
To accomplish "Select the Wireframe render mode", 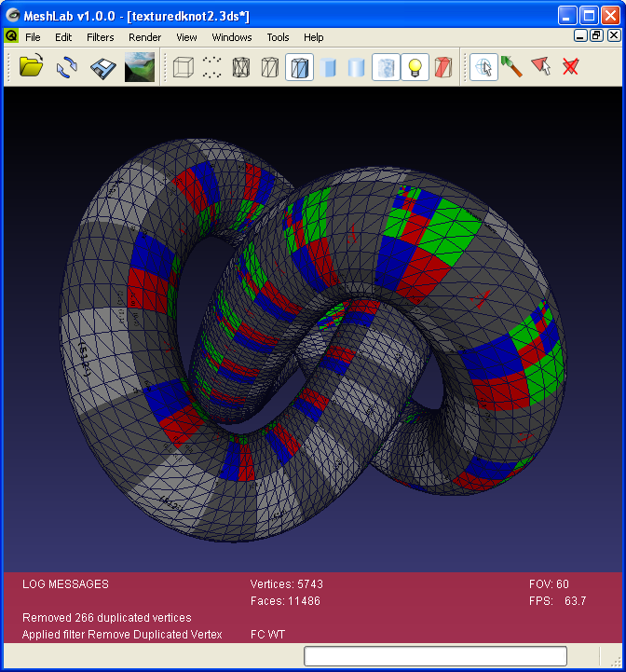I will (x=241, y=67).
